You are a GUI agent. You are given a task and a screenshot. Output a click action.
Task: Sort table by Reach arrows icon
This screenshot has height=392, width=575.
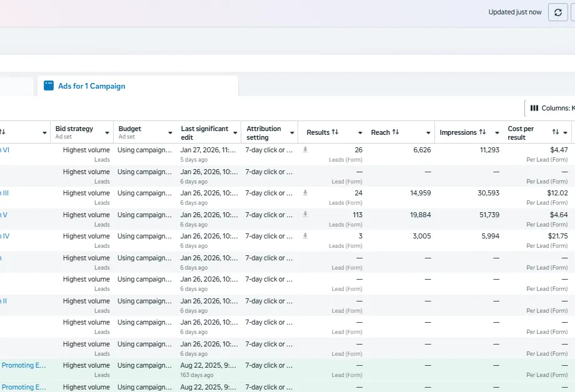(395, 132)
